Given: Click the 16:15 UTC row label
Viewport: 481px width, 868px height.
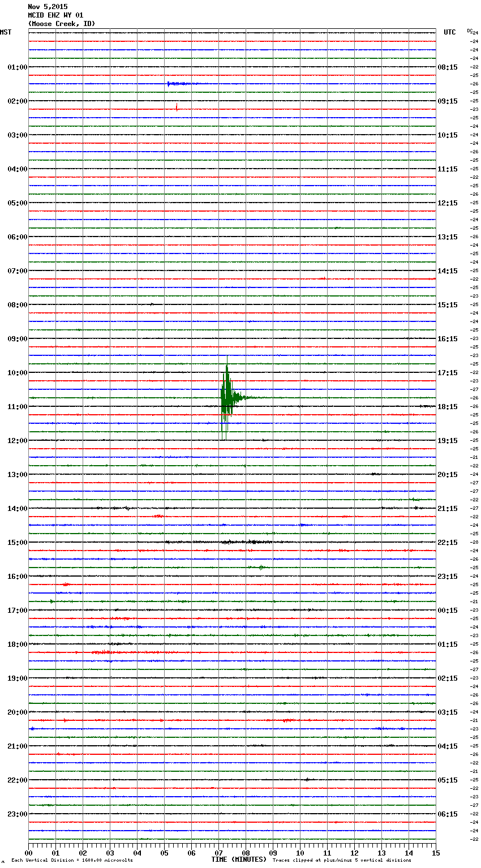Looking at the screenshot, I should pos(448,338).
